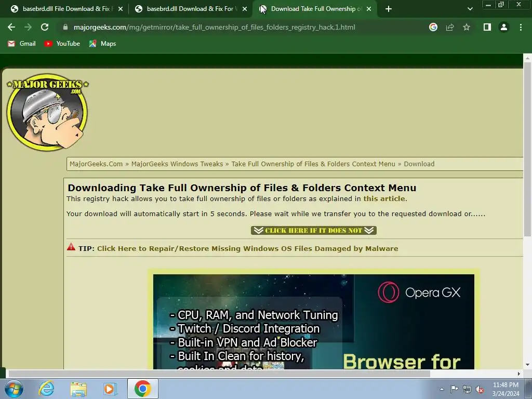Open Maps bookmark
This screenshot has width=532, height=399.
coord(102,44)
